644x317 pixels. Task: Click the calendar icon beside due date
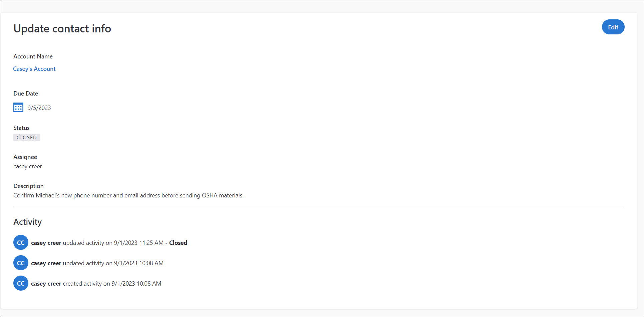tap(18, 108)
